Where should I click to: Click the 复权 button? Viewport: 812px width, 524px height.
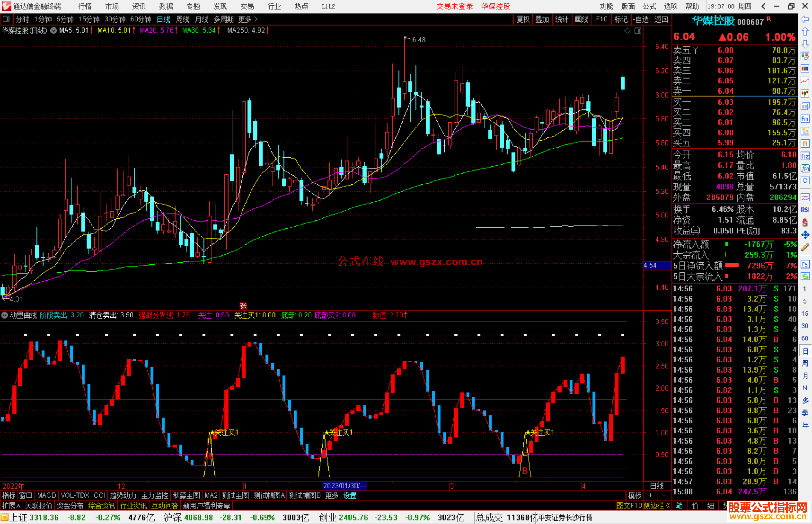[523, 19]
